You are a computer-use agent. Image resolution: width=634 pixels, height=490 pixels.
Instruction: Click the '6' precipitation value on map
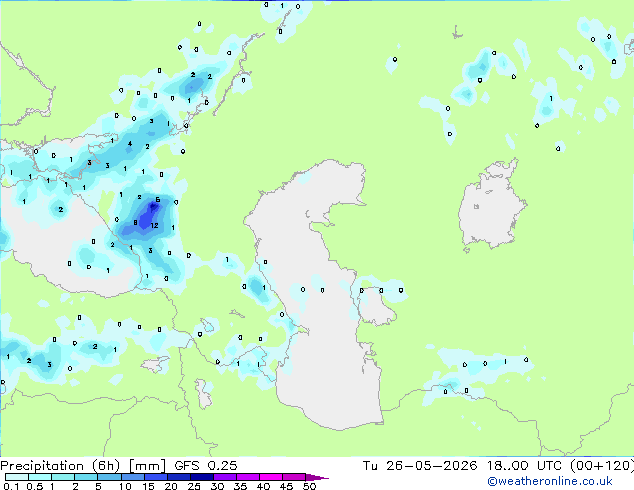[x=158, y=200]
